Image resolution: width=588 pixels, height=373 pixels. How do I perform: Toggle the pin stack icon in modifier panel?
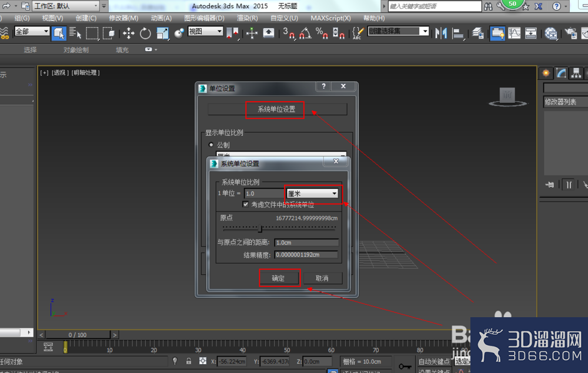click(550, 184)
